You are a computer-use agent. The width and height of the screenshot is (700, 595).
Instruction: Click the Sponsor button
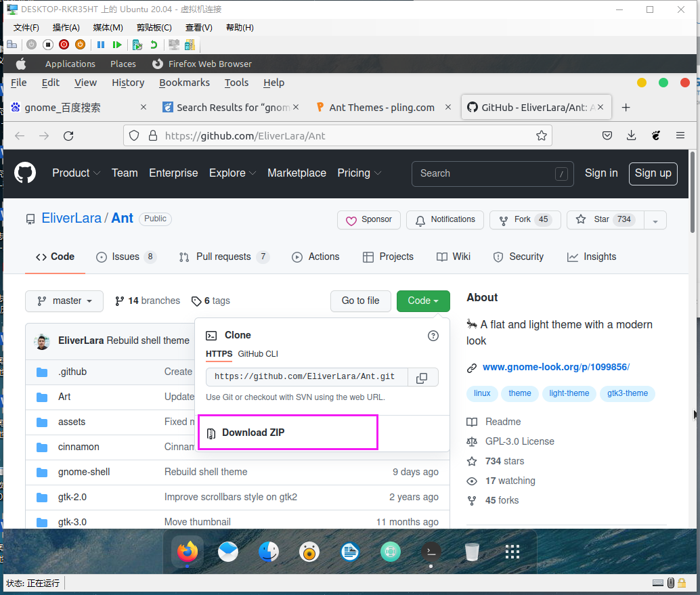[369, 220]
